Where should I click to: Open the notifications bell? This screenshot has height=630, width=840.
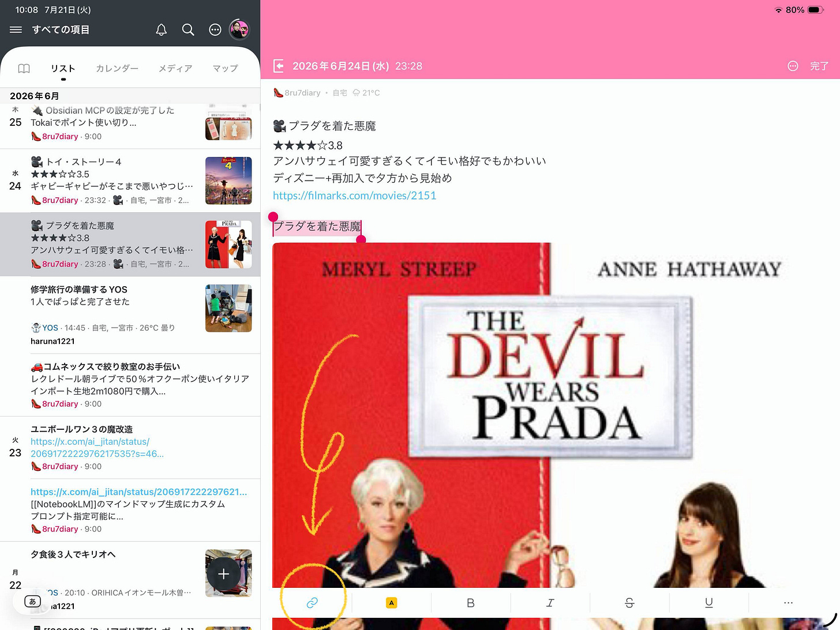coord(162,29)
